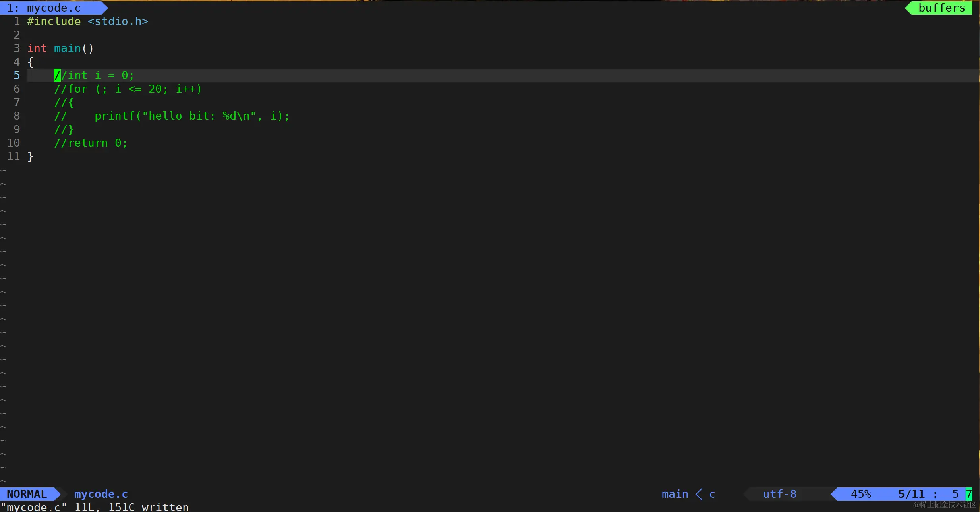Viewport: 980px width, 512px height.
Task: Click the commented printf statement
Action: [192, 116]
